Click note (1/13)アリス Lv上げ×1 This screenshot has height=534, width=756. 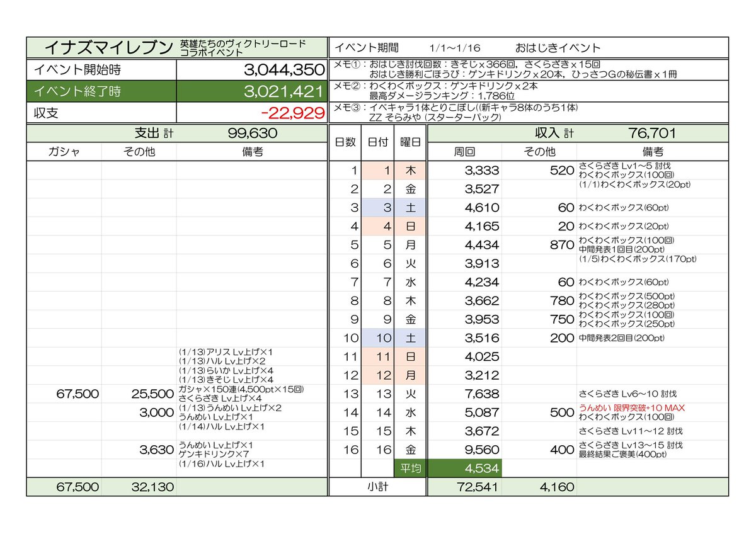(226, 351)
